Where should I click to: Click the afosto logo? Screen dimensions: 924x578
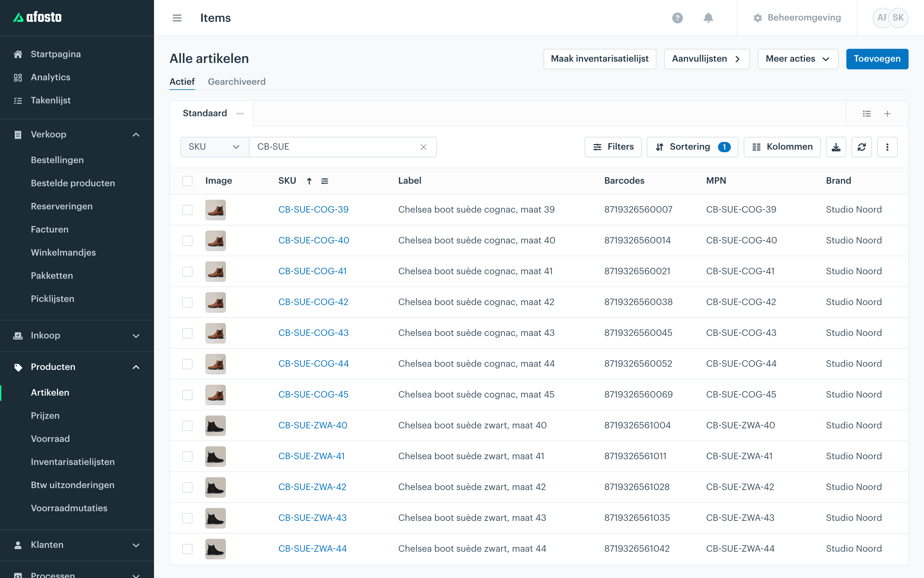(38, 17)
